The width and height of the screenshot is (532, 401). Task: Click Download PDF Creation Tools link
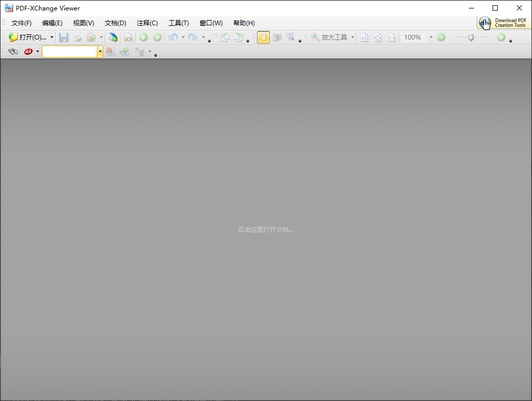tap(509, 23)
